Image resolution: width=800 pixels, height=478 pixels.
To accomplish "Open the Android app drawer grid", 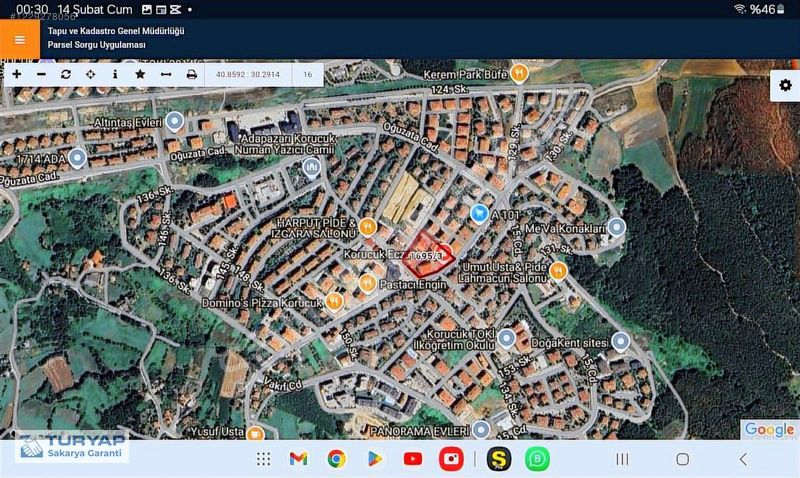I will click(x=263, y=459).
